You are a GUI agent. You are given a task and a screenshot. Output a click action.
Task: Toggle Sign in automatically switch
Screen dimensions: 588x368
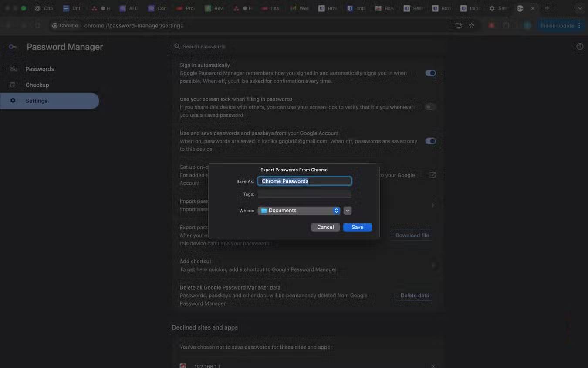(x=430, y=73)
